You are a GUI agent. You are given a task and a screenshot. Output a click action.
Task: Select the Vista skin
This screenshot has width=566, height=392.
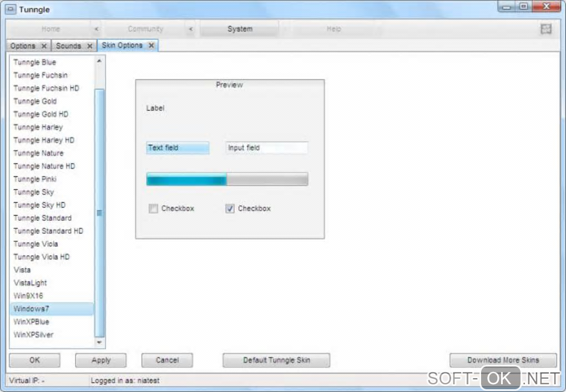click(52, 270)
